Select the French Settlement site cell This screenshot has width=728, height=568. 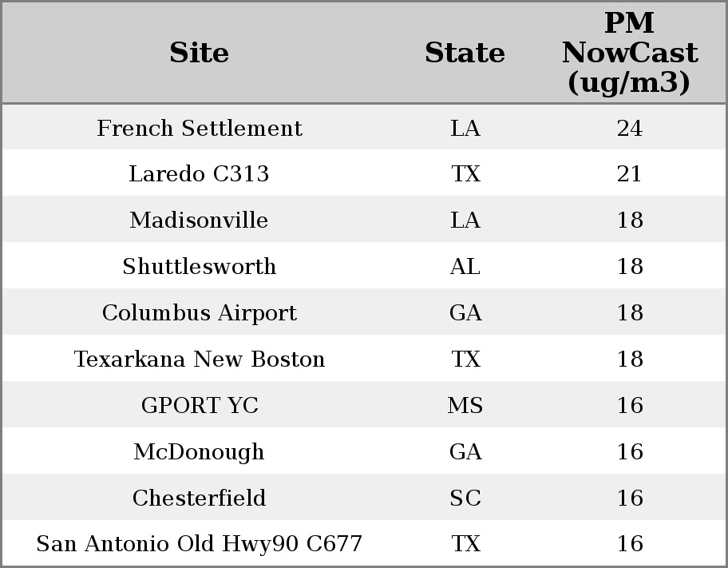(x=200, y=129)
